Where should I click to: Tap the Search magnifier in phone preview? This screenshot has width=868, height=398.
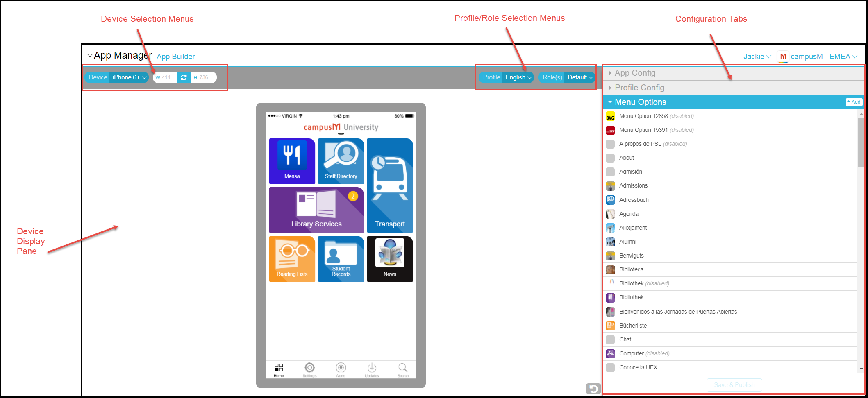403,367
